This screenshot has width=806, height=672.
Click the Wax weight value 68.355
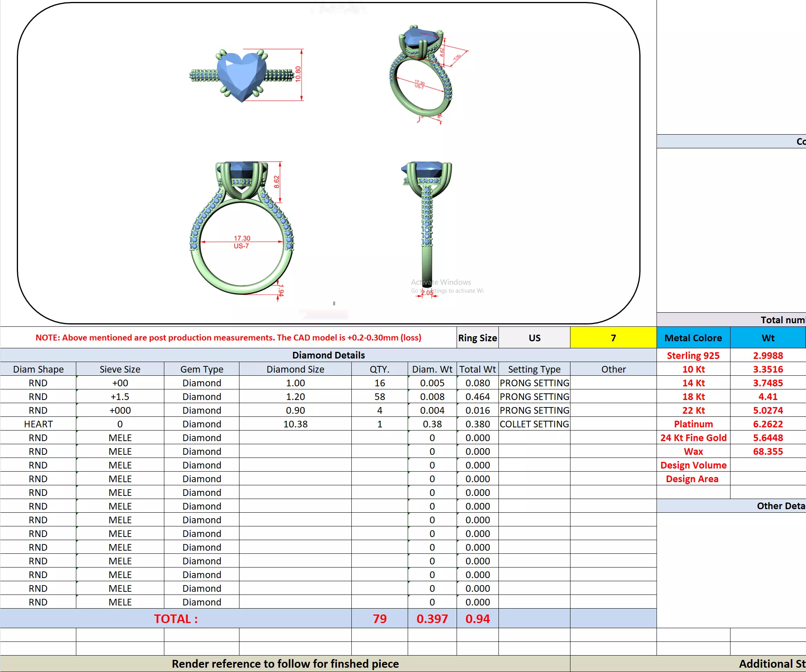coord(768,451)
